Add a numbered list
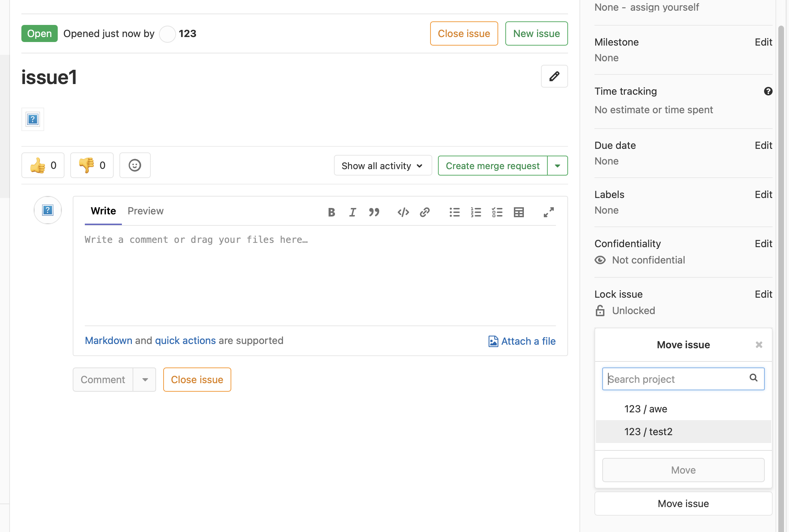The image size is (789, 532). click(x=476, y=212)
